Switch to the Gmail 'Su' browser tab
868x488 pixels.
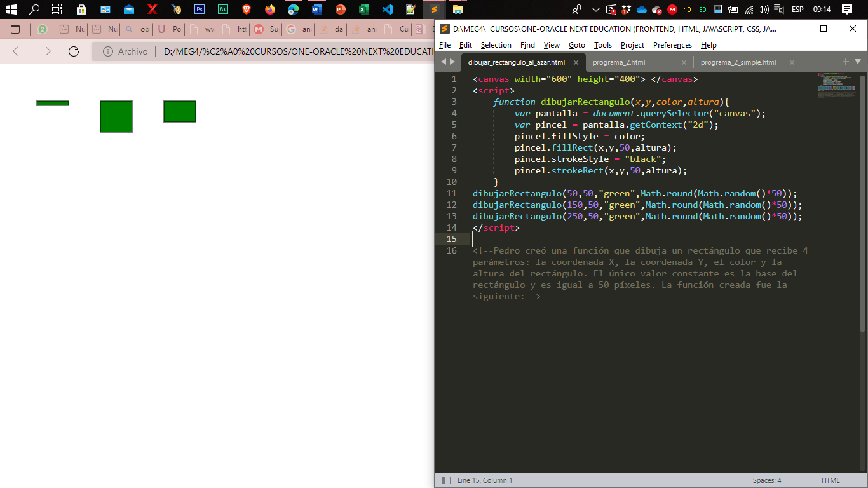[x=266, y=29]
